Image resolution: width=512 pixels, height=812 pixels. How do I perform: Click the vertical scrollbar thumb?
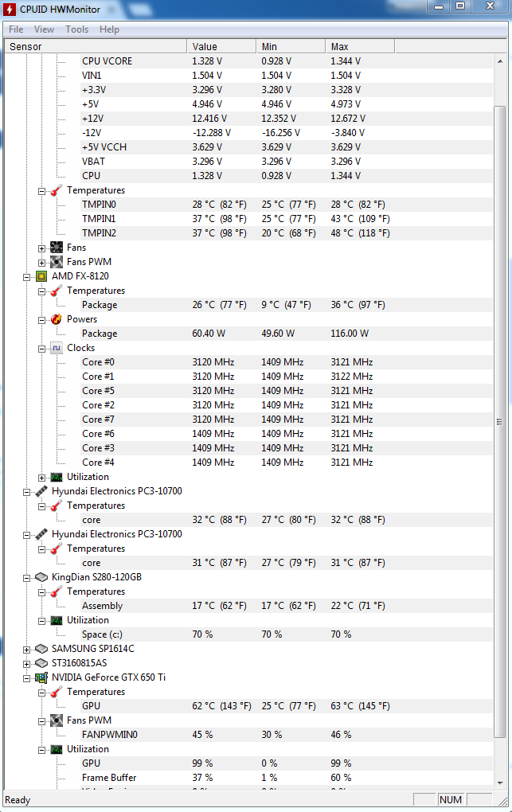tap(499, 422)
